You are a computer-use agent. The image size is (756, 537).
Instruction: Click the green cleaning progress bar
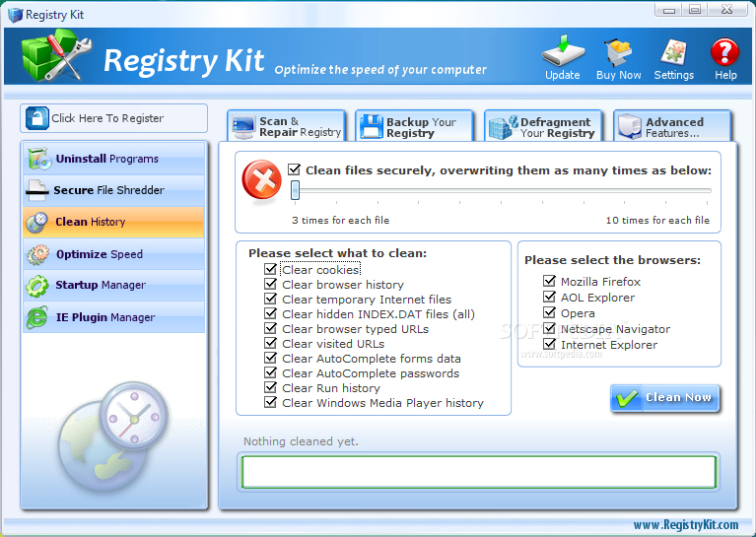(x=479, y=472)
